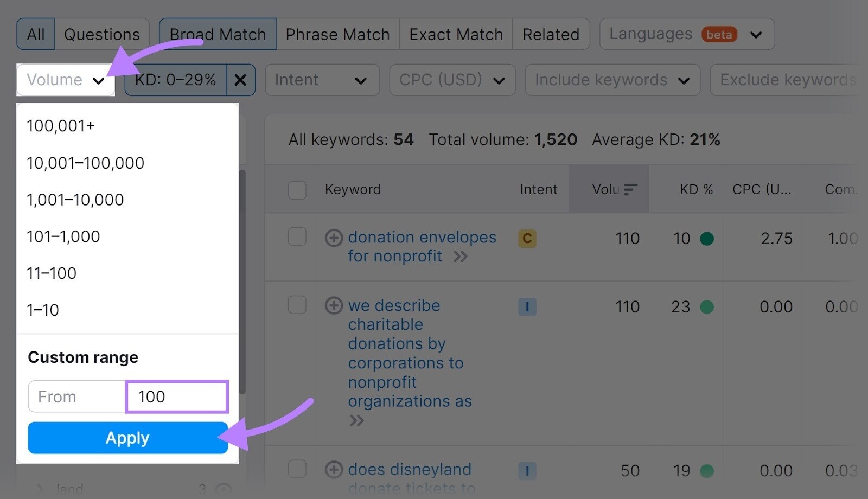The image size is (868, 499).
Task: Check the "does disneyland" row checkbox
Action: point(297,470)
